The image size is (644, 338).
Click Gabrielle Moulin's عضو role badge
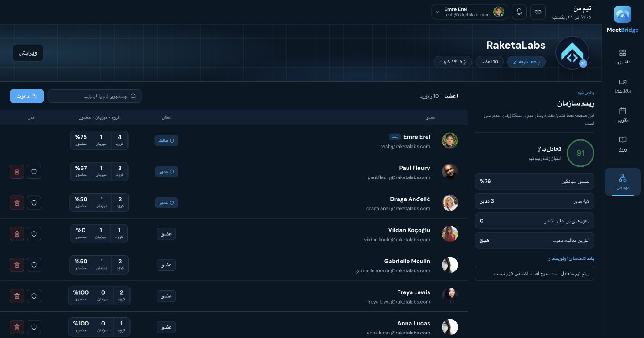166,265
